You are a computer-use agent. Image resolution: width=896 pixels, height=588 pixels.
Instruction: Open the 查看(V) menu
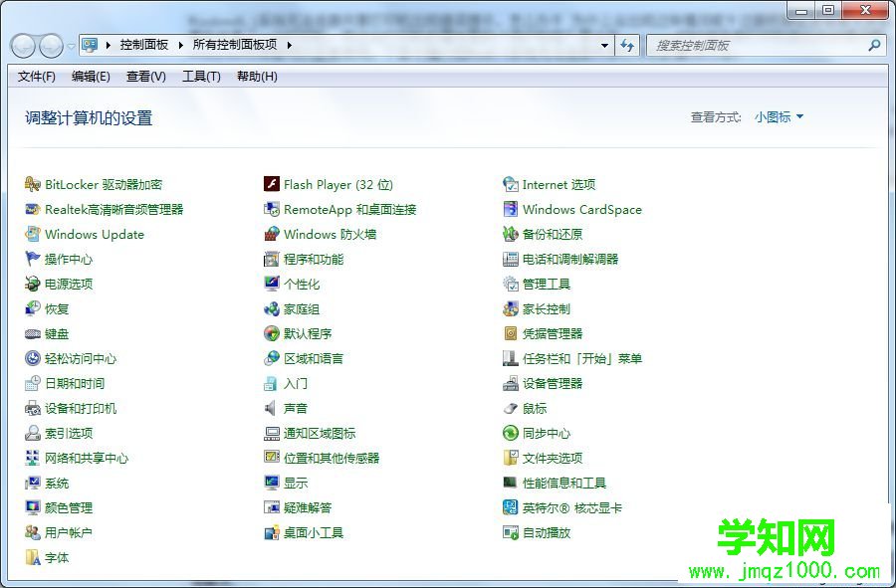[x=145, y=77]
